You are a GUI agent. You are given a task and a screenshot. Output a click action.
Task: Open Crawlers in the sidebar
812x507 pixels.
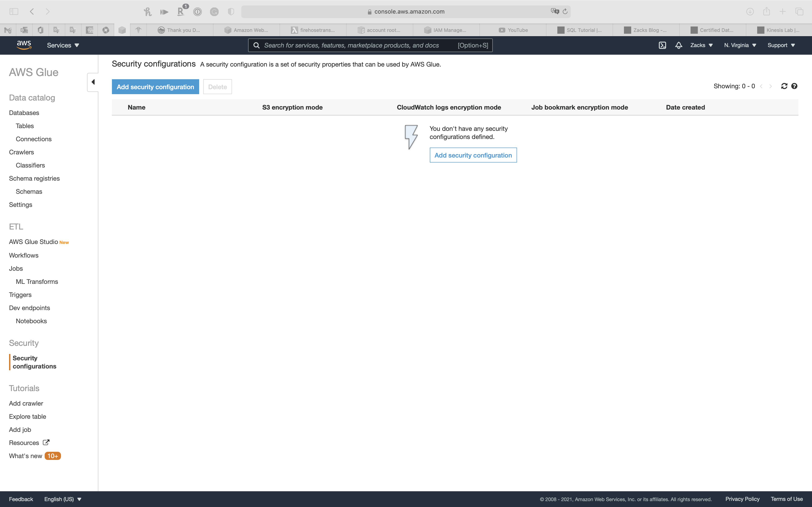(22, 152)
